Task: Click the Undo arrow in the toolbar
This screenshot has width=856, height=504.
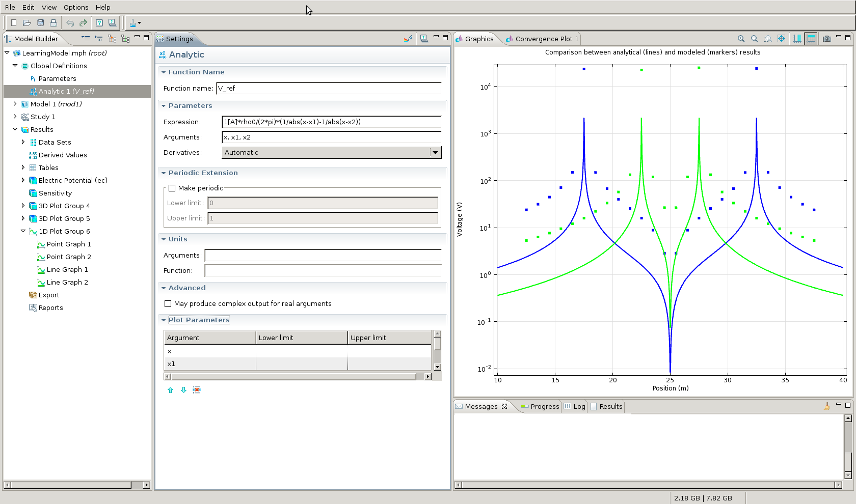Action: click(70, 23)
